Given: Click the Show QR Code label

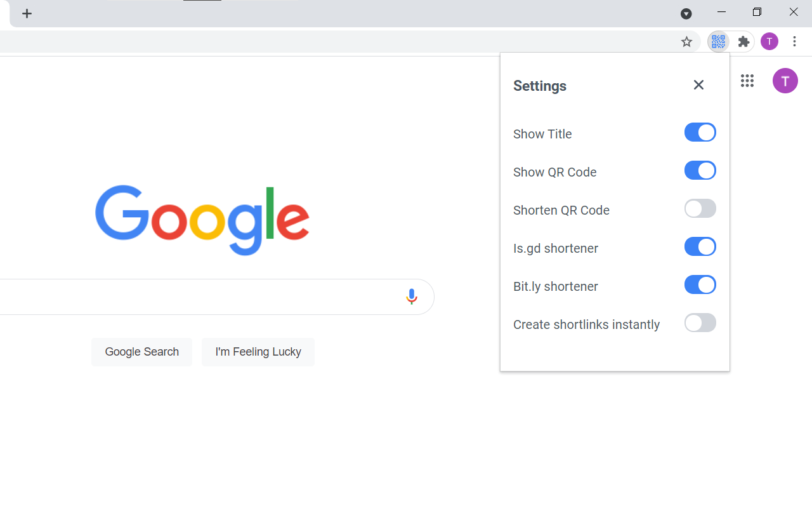Looking at the screenshot, I should point(555,172).
